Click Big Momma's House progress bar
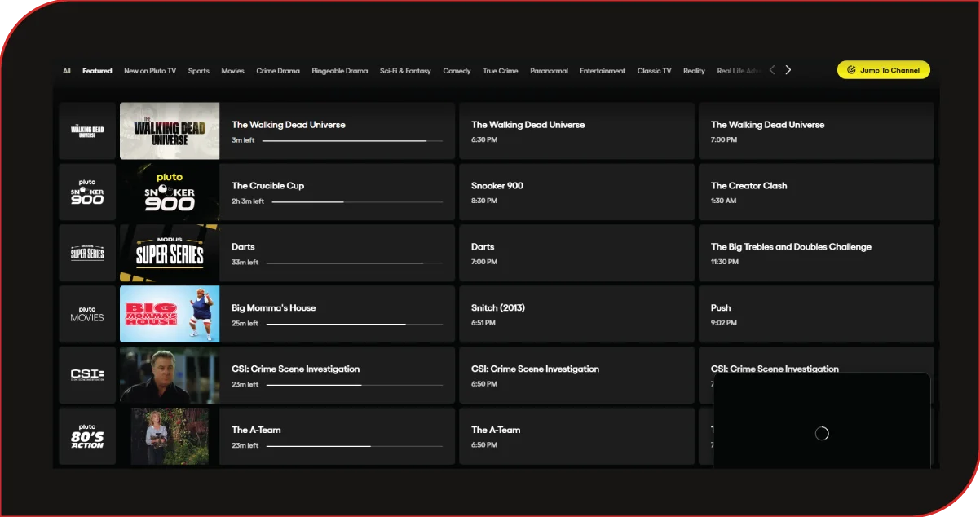 (355, 324)
